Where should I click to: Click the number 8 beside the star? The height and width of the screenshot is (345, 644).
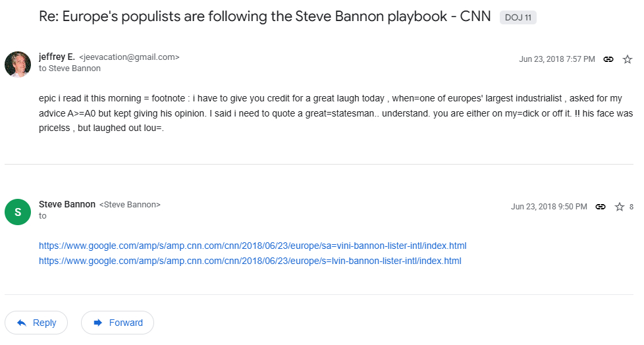(x=631, y=207)
